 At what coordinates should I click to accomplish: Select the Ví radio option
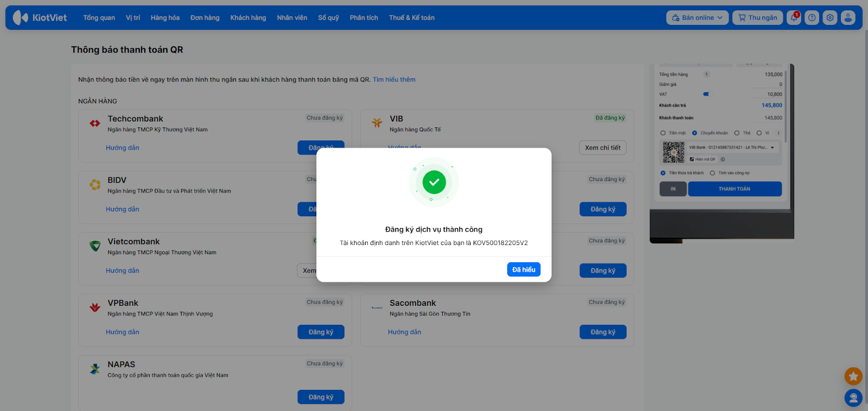(759, 133)
